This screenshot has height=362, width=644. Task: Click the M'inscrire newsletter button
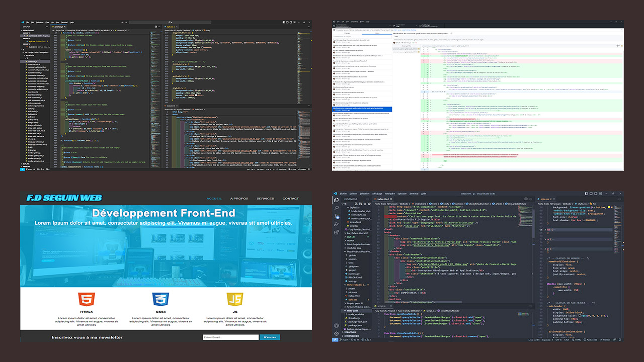(270, 337)
